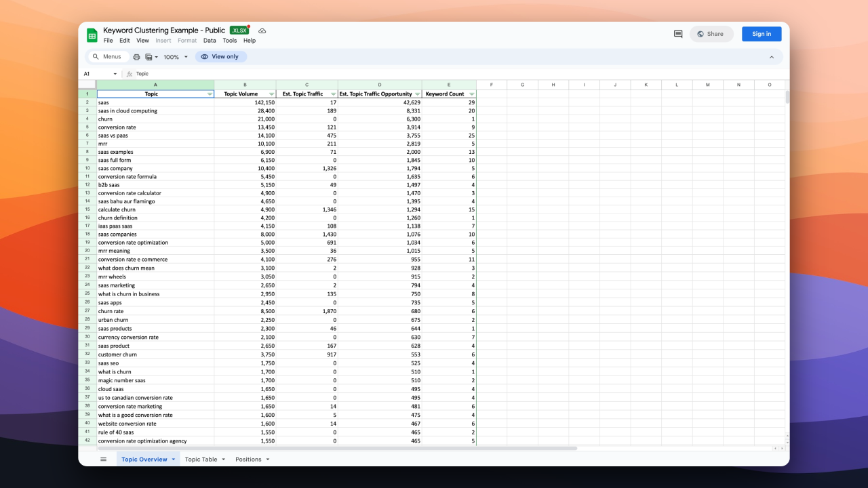The height and width of the screenshot is (488, 868).
Task: Open filter for Est. Topic Traffic column
Action: tap(334, 94)
